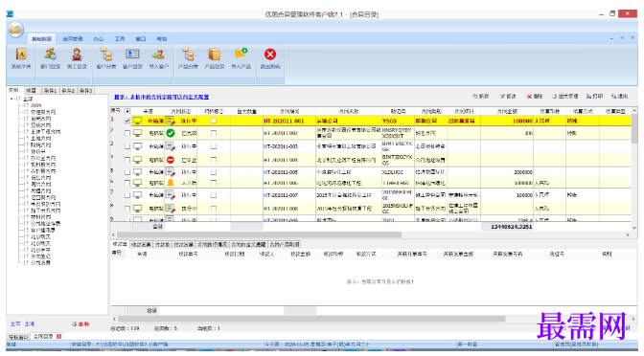This screenshot has height=356, width=644.
Task: Open the round application menu orb button
Action: pyautogui.click(x=15, y=30)
